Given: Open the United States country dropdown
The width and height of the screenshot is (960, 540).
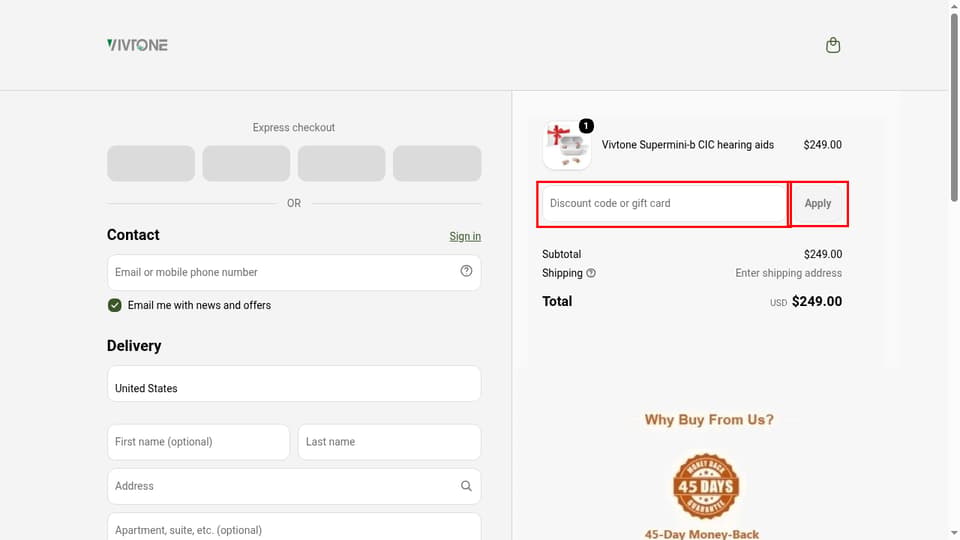Looking at the screenshot, I should pos(294,384).
